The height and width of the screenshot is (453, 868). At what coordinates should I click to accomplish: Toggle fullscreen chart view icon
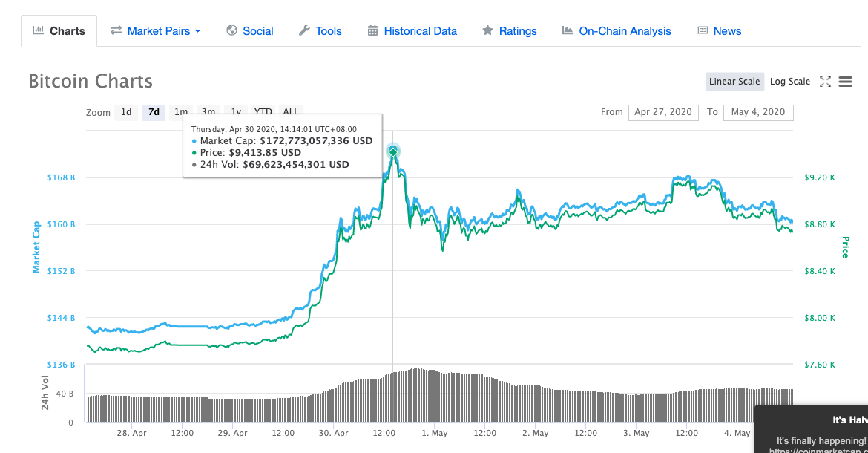pos(826,82)
